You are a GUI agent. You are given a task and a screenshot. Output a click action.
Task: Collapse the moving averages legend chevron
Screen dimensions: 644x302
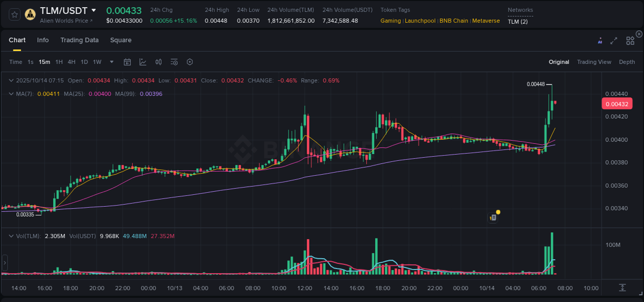(11, 94)
